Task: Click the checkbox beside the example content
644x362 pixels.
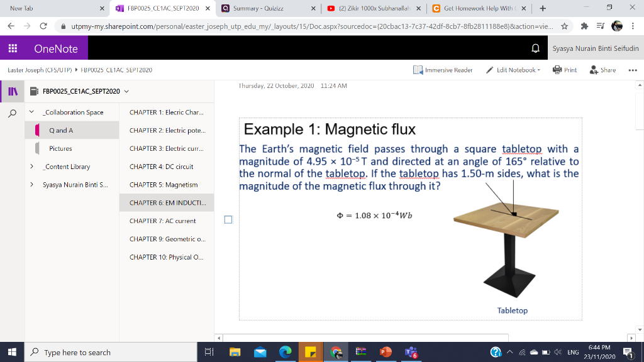Action: [x=228, y=219]
